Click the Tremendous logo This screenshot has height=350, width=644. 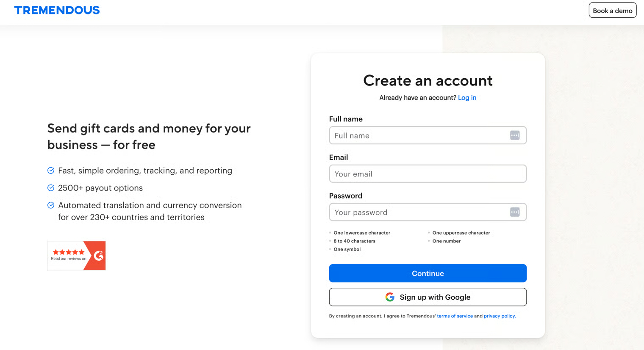[57, 10]
